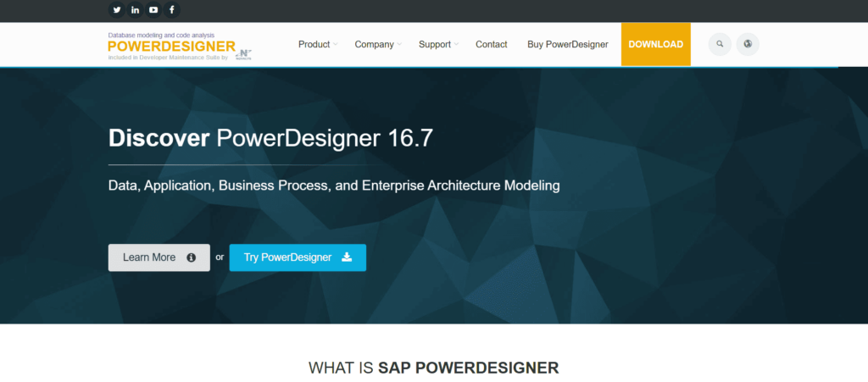Open the YouTube channel icon
Screen dimensions: 868x382
tap(153, 10)
